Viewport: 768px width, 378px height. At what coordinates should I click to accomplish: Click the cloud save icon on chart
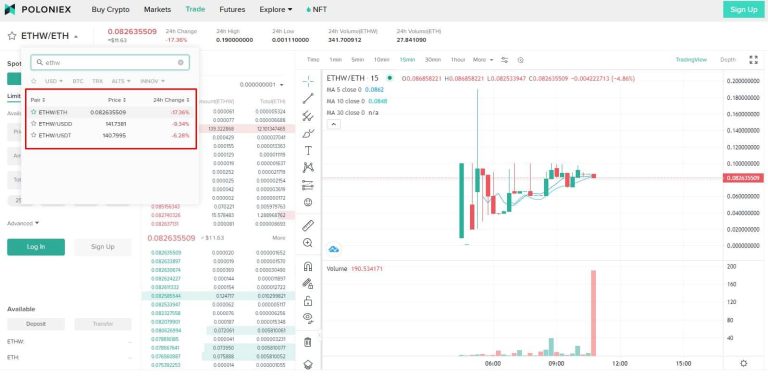pyautogui.click(x=334, y=249)
